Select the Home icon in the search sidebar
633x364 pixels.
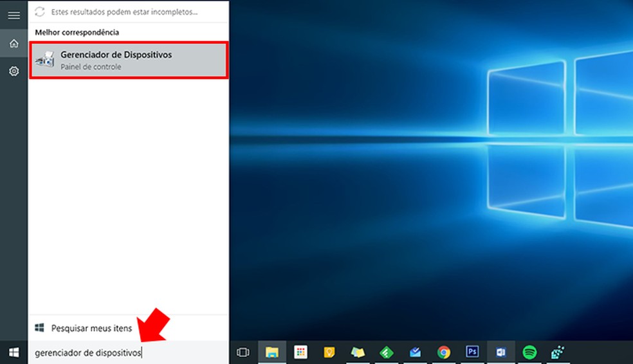point(14,43)
